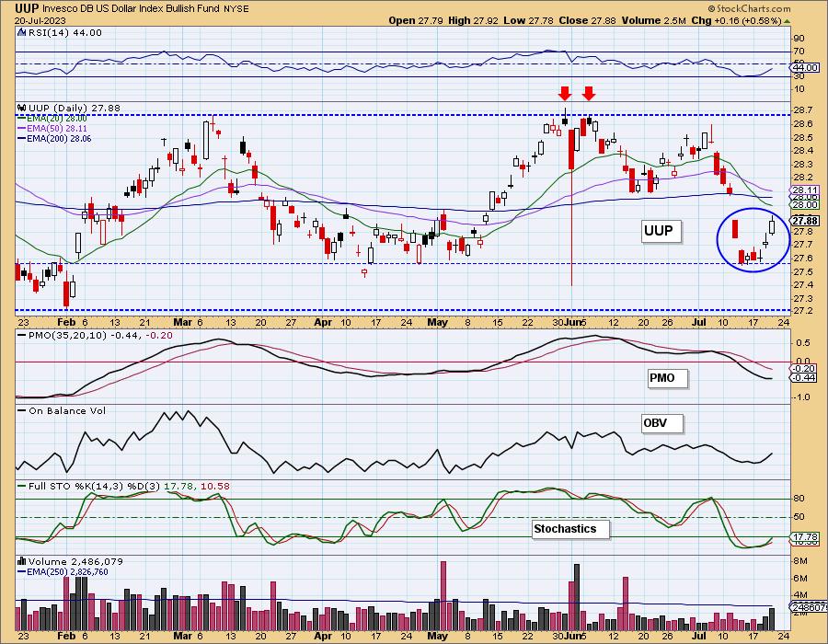Click the boxed OBV label
The height and width of the screenshot is (644, 828).
click(x=661, y=423)
